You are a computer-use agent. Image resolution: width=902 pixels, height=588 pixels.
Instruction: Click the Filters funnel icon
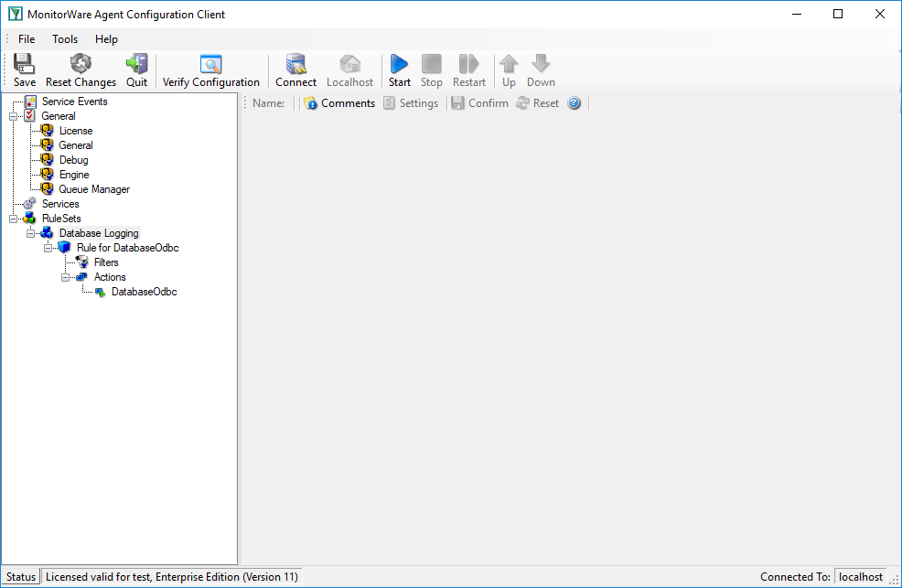point(82,262)
